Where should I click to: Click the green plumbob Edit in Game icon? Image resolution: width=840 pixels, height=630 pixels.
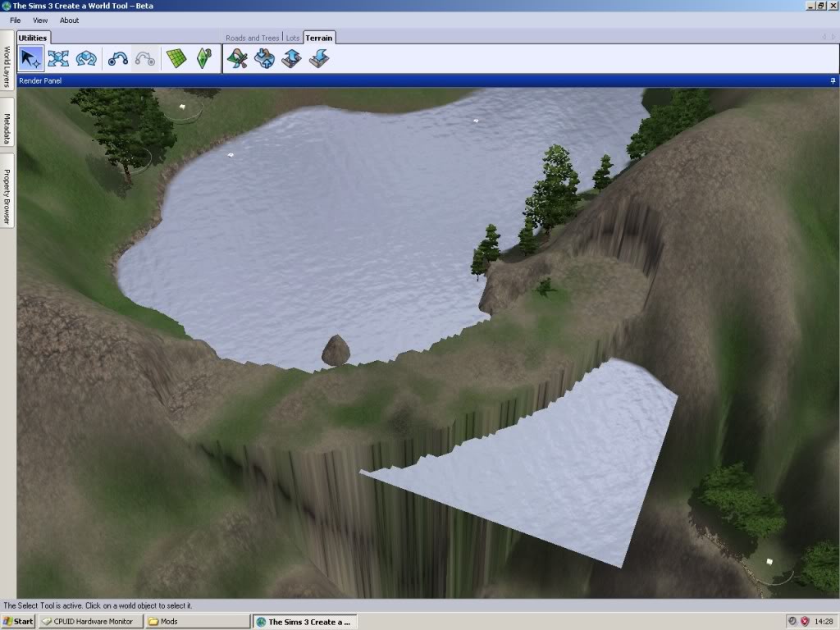(x=203, y=58)
